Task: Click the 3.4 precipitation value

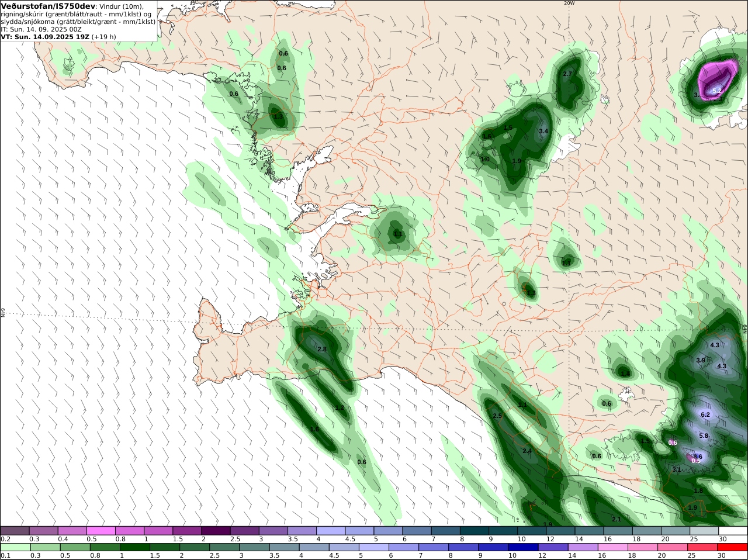Action: [543, 131]
